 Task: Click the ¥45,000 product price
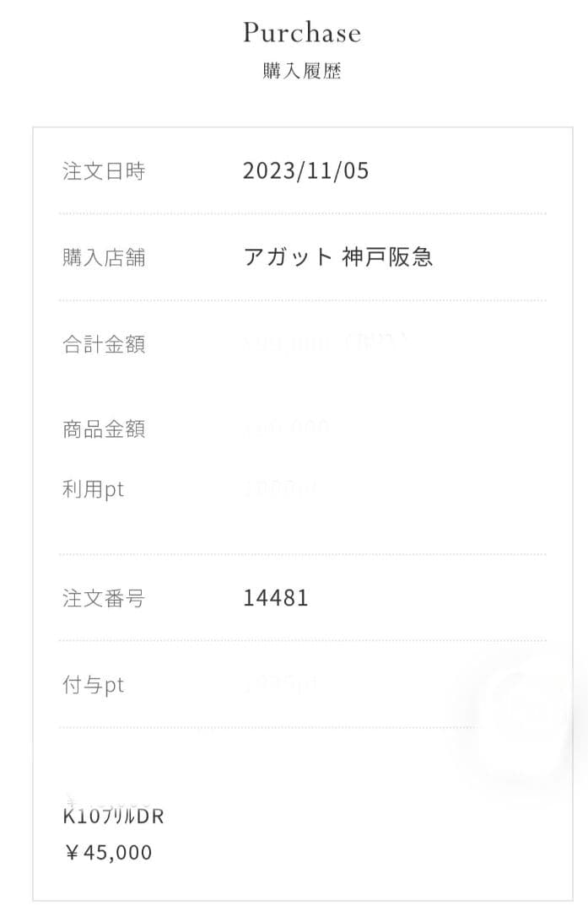[x=109, y=853]
